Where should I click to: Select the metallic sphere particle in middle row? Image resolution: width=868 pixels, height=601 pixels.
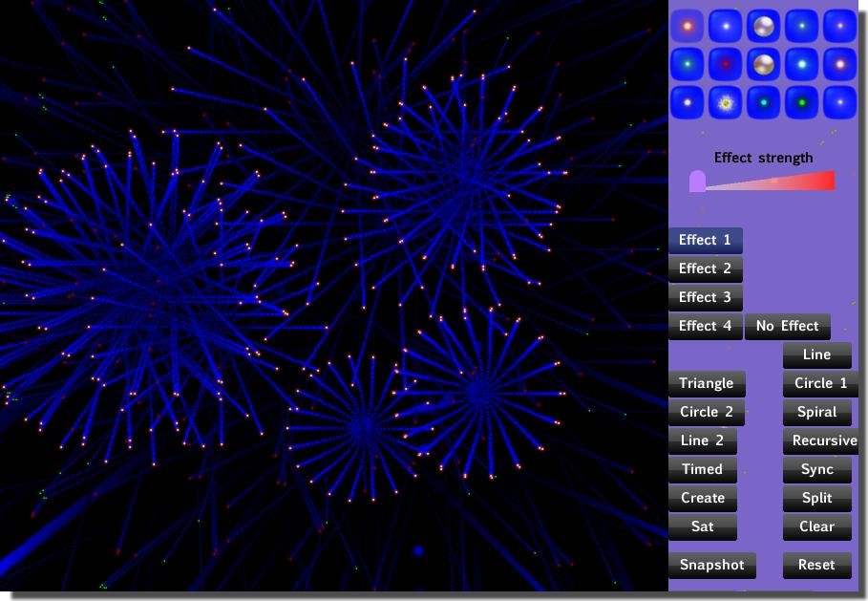[763, 64]
